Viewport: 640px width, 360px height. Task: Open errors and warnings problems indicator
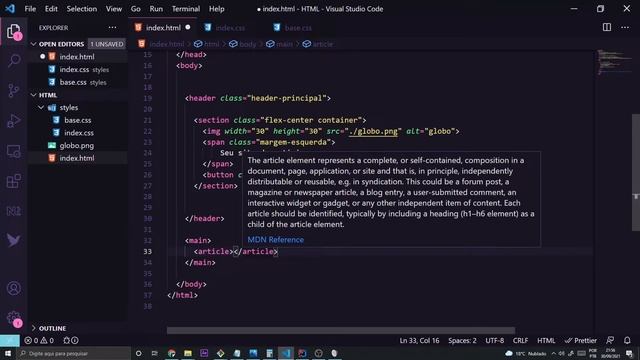39,340
